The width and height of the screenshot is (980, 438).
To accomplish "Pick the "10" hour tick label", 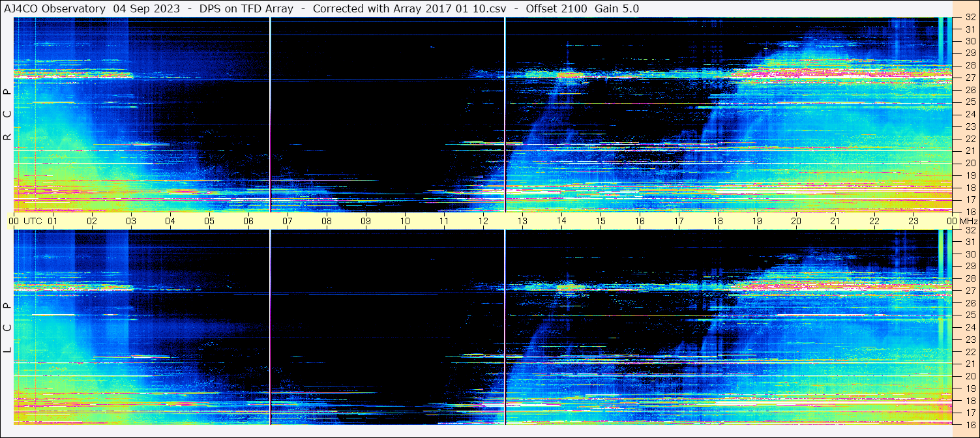I will 405,221.
